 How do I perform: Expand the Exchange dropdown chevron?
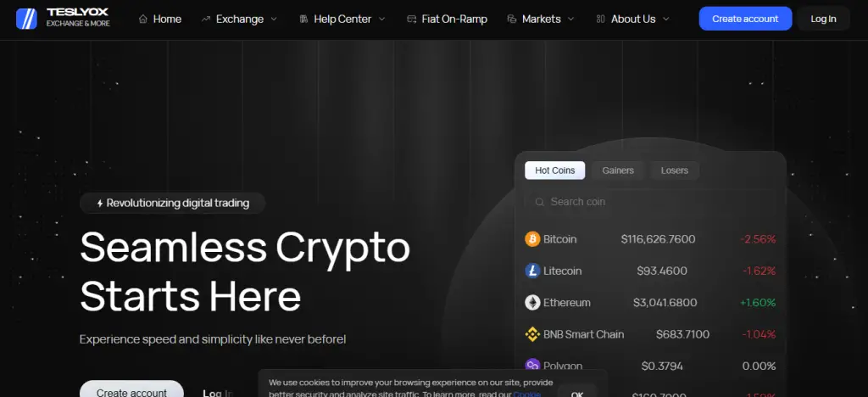[x=274, y=19]
